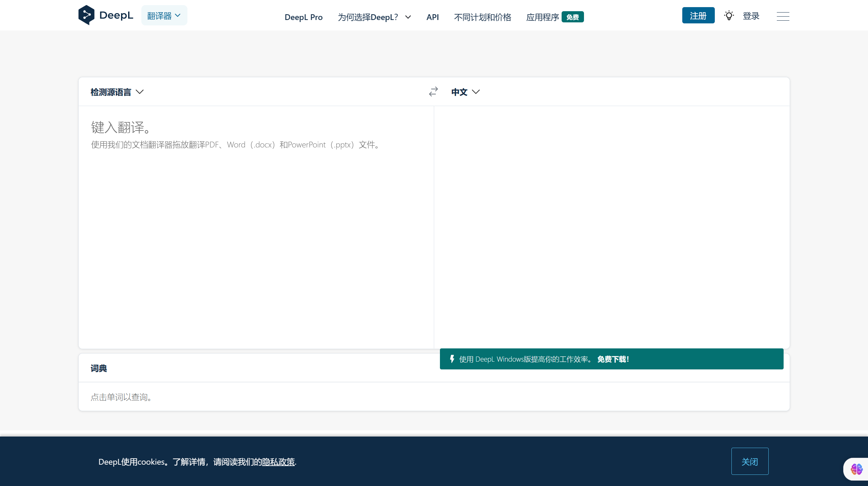Viewport: 868px width, 486px height.
Task: Click the 免费 badge next to 应用程序
Action: (x=572, y=17)
